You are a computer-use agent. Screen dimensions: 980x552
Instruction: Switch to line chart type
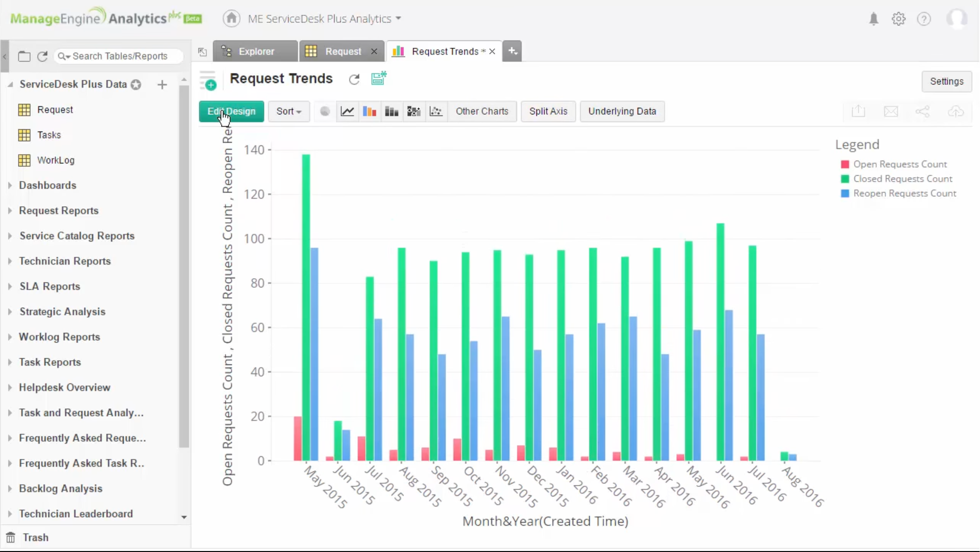point(347,111)
